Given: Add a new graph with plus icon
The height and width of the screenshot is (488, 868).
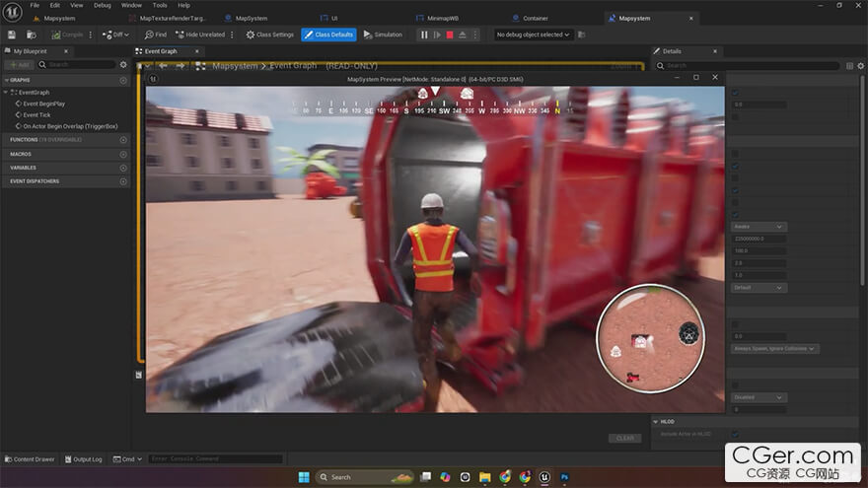Looking at the screenshot, I should pyautogui.click(x=123, y=80).
